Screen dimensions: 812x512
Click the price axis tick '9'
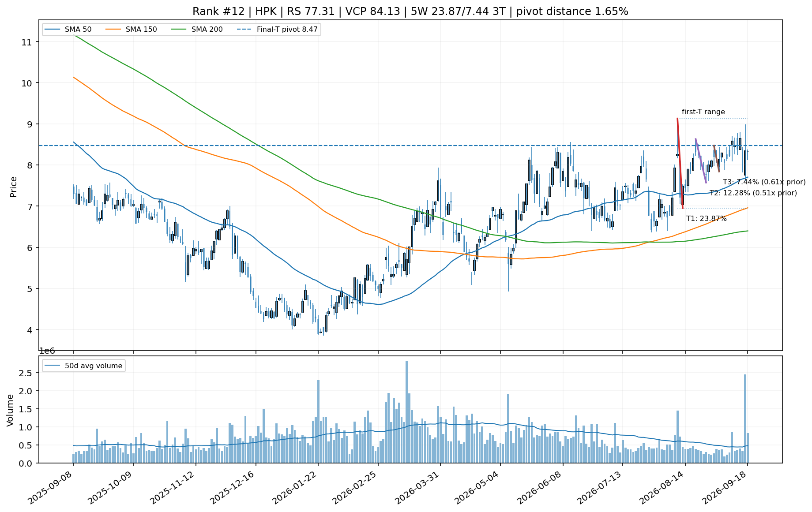[30, 124]
